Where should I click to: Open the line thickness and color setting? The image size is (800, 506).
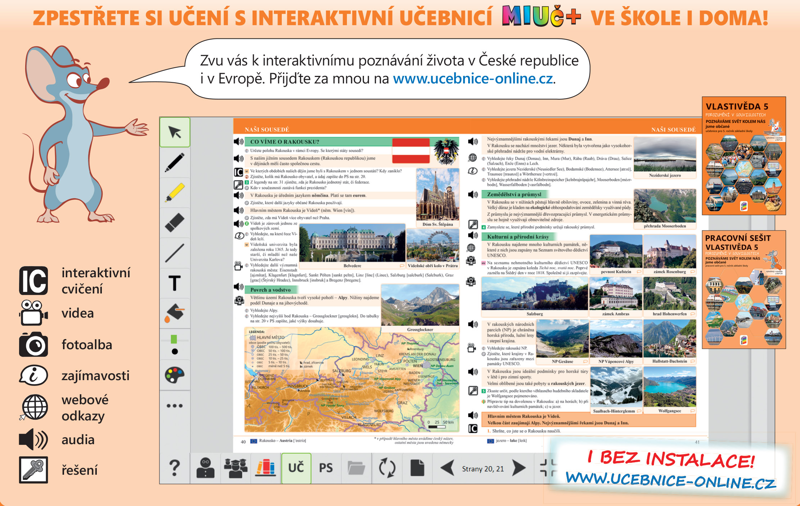(x=174, y=344)
